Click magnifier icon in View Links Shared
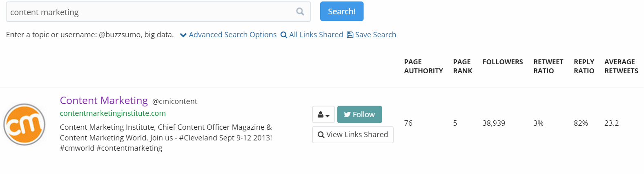 [x=321, y=135]
